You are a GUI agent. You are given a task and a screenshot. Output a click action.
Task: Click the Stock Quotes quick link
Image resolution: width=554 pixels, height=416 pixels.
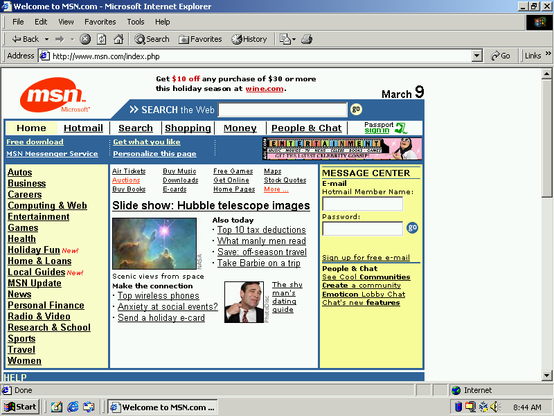tap(285, 180)
